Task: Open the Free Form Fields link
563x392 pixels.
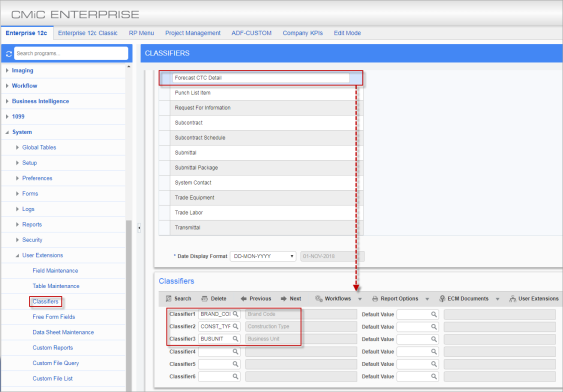Action: [54, 317]
